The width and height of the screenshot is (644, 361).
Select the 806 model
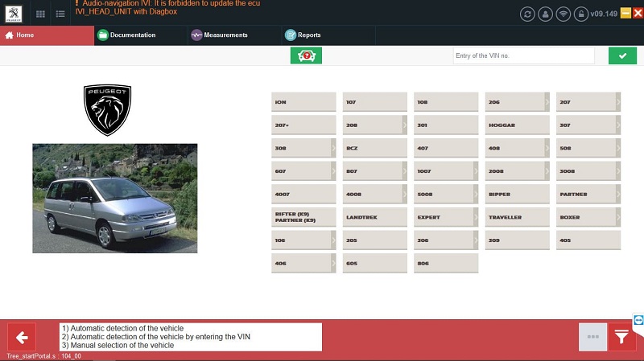pyautogui.click(x=446, y=263)
